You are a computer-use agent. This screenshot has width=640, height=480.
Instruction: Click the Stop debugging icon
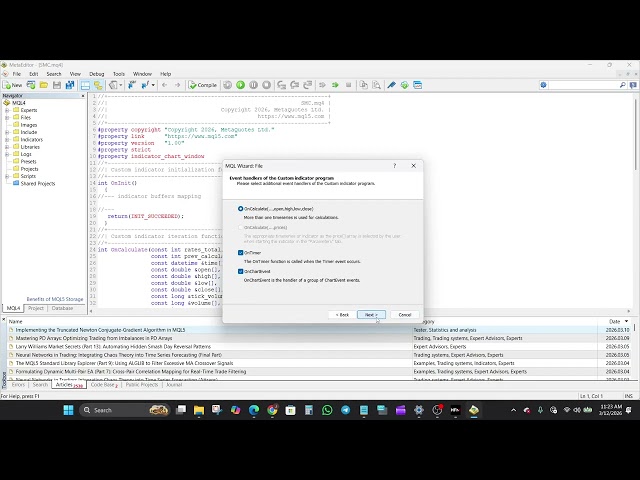[267, 85]
